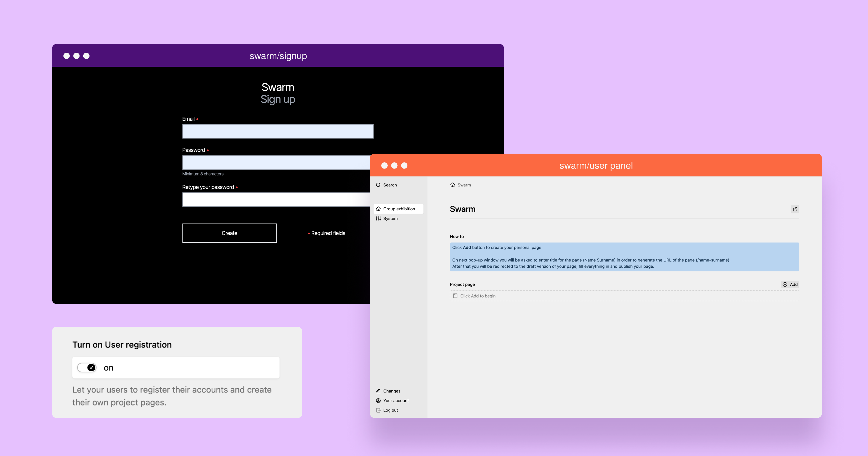Image resolution: width=868 pixels, height=456 pixels.
Task: Open Your account in sidebar
Action: [x=395, y=401]
